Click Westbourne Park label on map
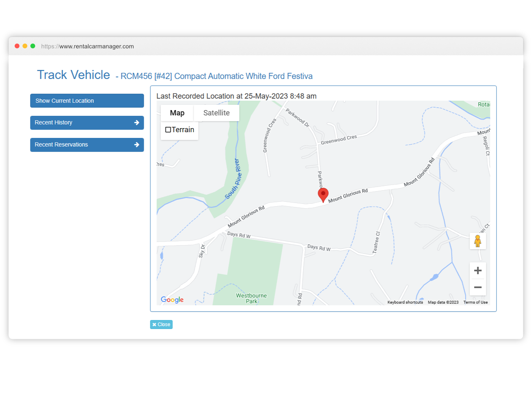 pyautogui.click(x=251, y=298)
